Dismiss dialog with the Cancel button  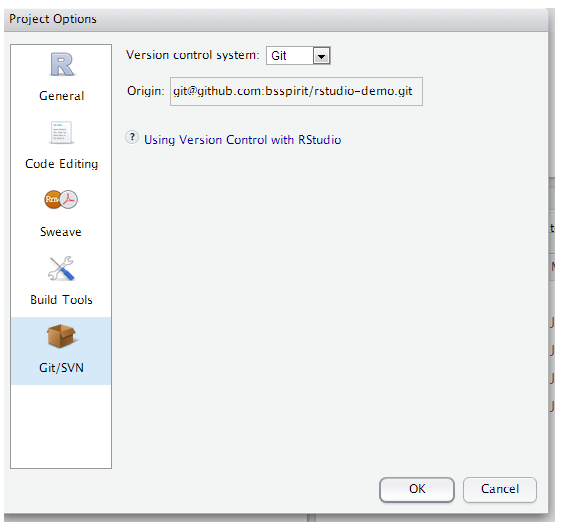coord(500,490)
